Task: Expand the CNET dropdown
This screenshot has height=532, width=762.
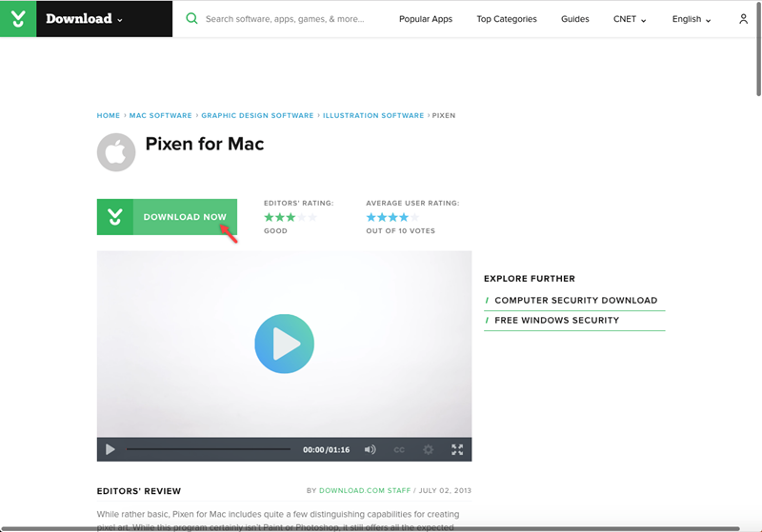Action: [x=630, y=19]
